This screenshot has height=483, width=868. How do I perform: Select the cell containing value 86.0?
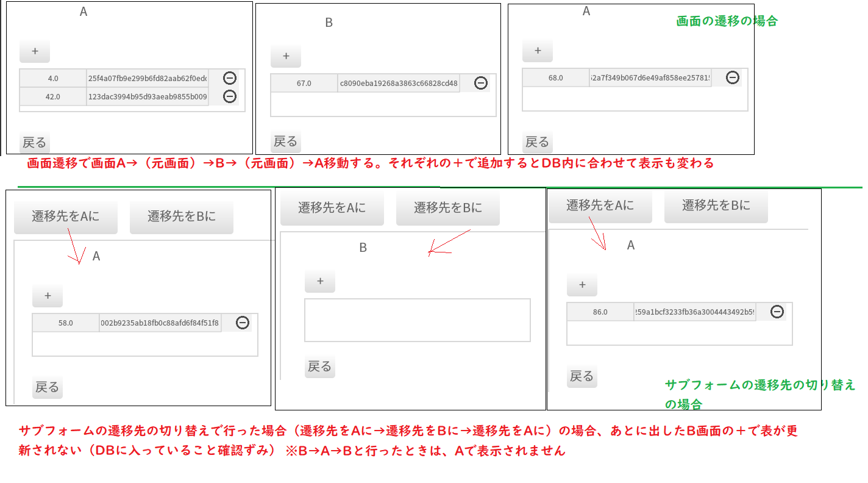coord(600,312)
